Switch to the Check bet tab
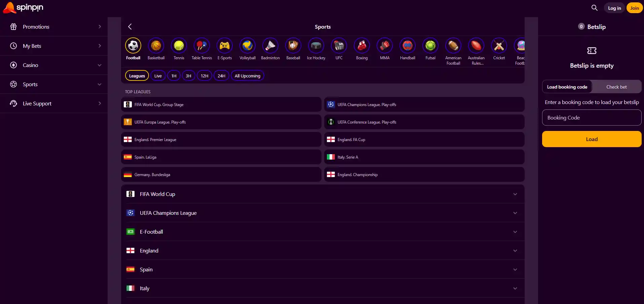The image size is (644, 304). pyautogui.click(x=616, y=87)
